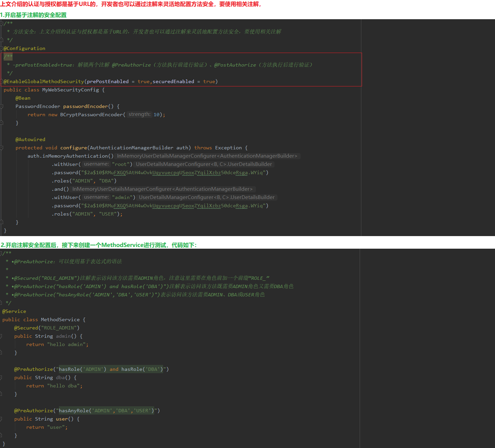Click the 'strength:' inlay hint

point(139,115)
